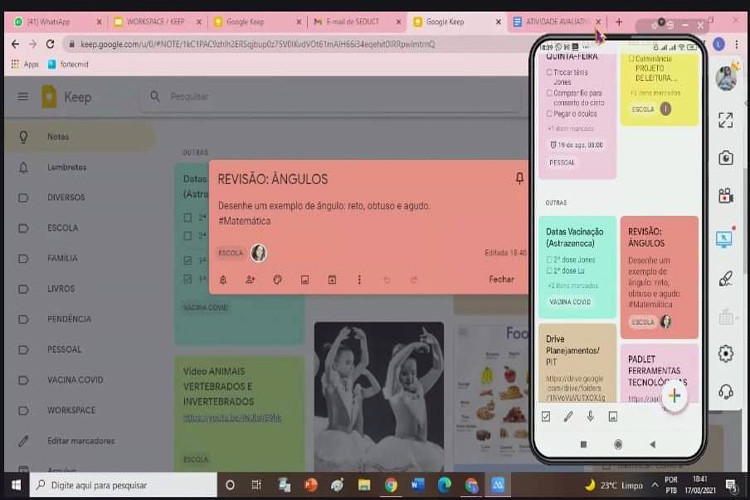This screenshot has width=750, height=500.
Task: Open Notas in the sidebar
Action: click(79, 137)
